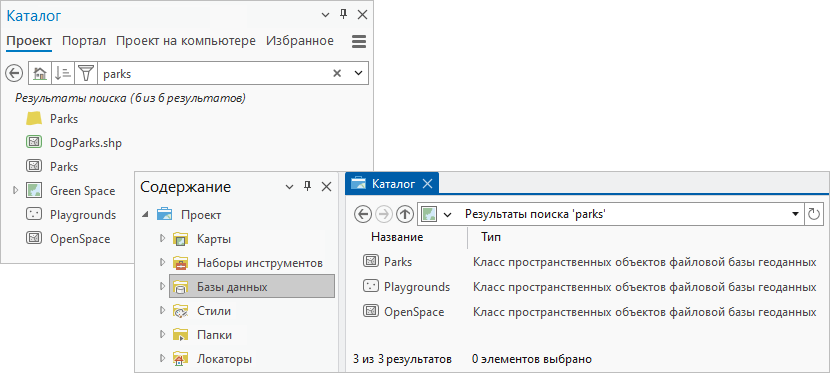Image resolution: width=830 pixels, height=373 pixels.
Task: Toggle auto-hide pin on Catalog pane
Action: pyautogui.click(x=344, y=15)
